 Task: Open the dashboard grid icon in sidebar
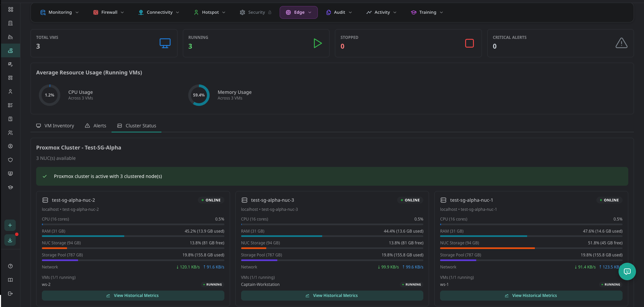[10, 9]
